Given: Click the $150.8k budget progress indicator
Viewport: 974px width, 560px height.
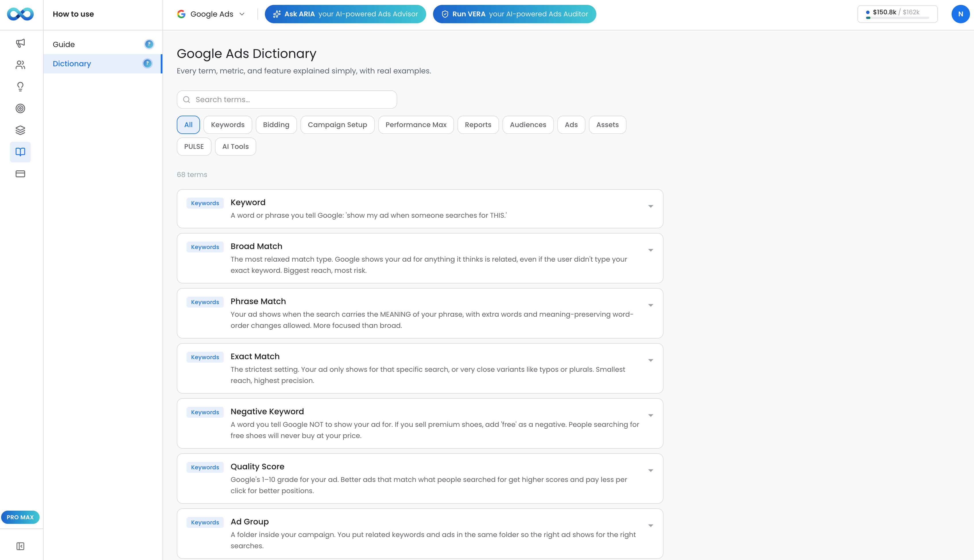Looking at the screenshot, I should (x=897, y=14).
